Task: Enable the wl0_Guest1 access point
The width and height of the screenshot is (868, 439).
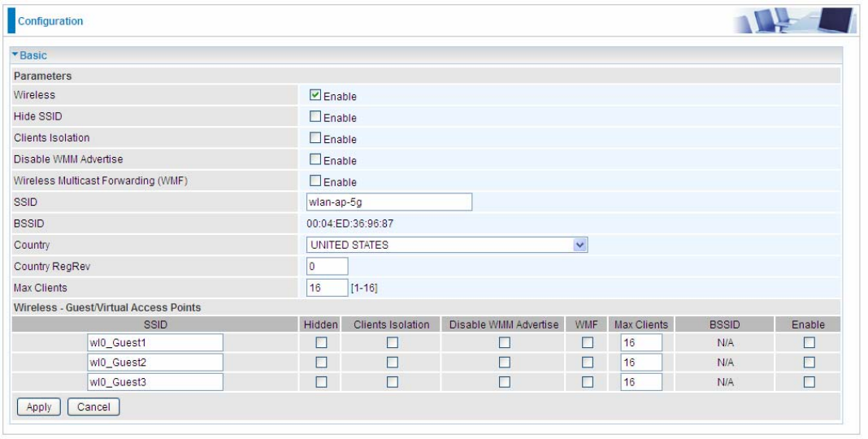Action: (x=809, y=343)
